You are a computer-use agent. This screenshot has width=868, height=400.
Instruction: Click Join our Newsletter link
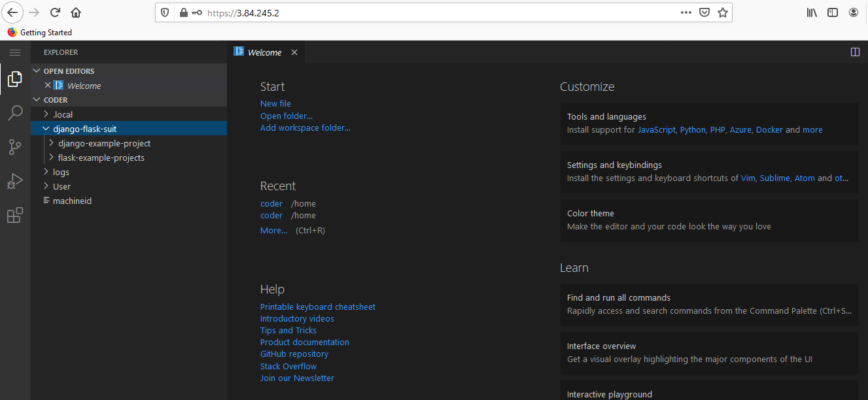(297, 378)
